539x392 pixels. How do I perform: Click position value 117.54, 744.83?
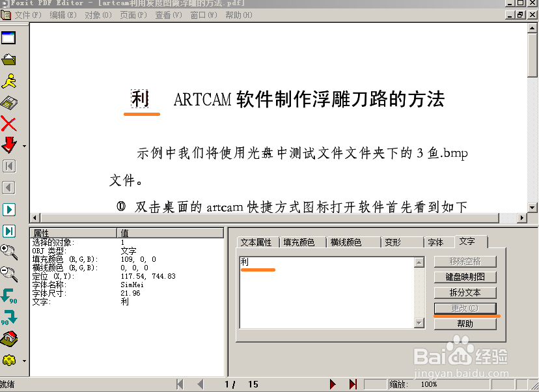pos(148,276)
